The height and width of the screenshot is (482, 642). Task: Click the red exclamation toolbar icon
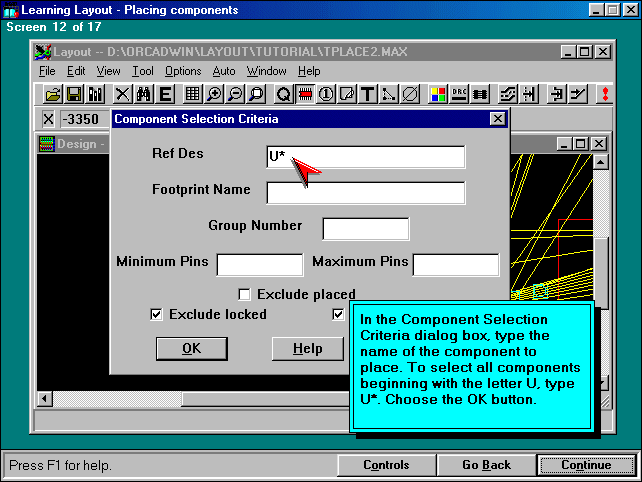(604, 94)
